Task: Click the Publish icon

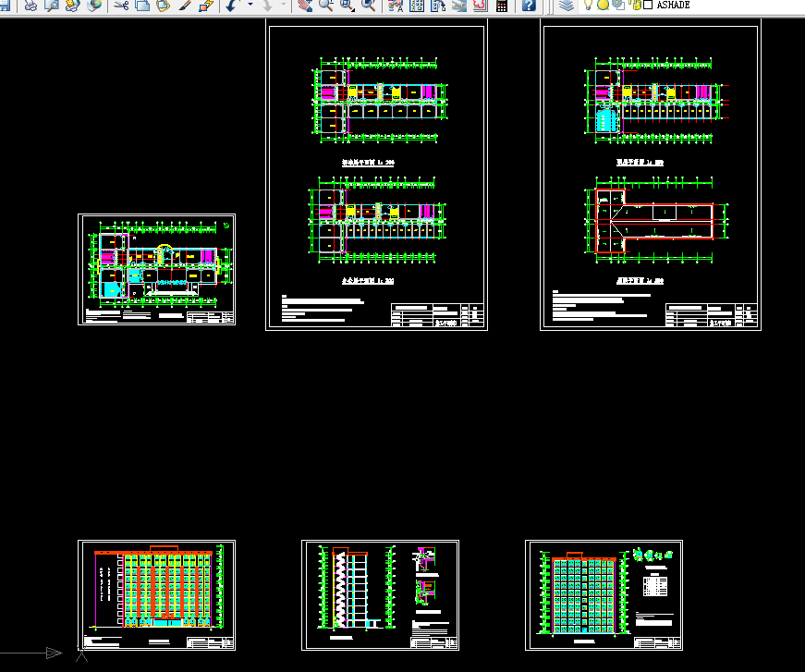Action: pyautogui.click(x=73, y=6)
